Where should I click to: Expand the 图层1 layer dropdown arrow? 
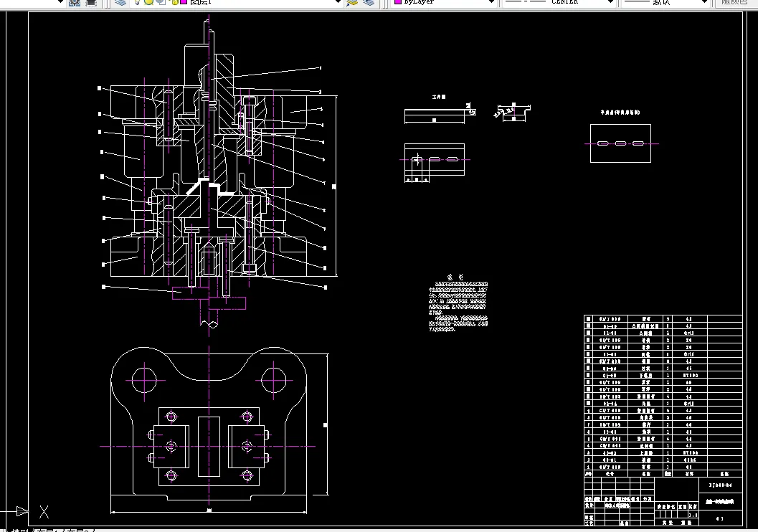(x=338, y=2)
